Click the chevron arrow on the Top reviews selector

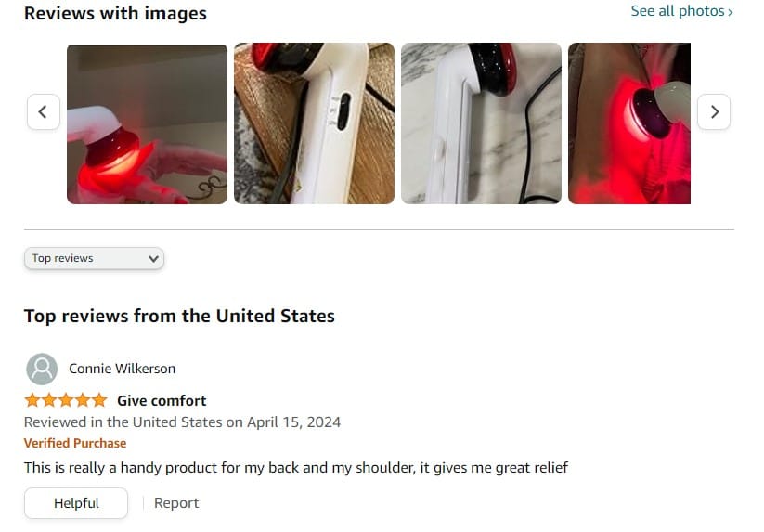coord(153,259)
